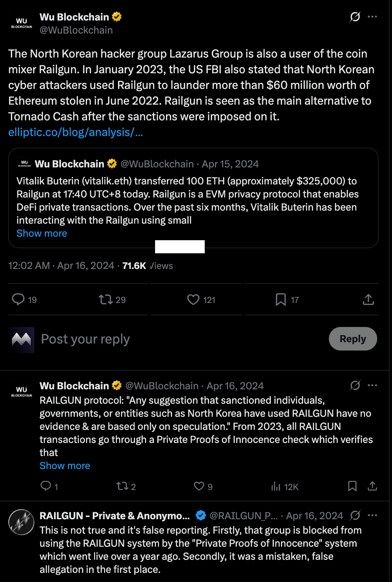
Task: Click the Reply button
Action: tap(352, 339)
